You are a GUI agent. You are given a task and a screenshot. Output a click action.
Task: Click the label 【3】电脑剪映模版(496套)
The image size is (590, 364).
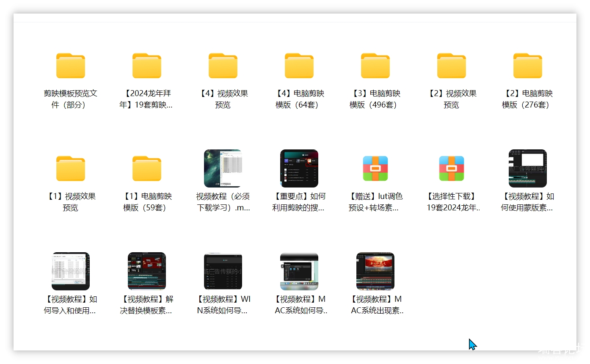point(375,99)
